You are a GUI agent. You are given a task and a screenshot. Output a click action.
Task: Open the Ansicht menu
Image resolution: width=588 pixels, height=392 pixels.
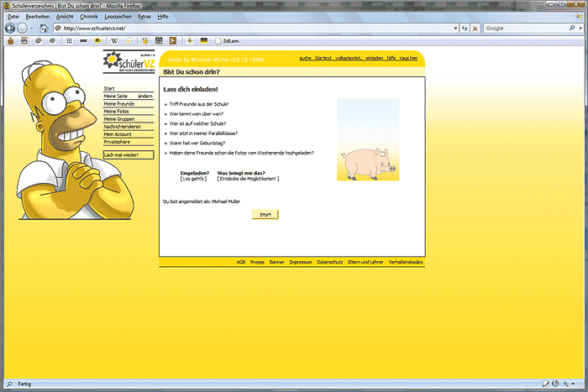[x=65, y=17]
